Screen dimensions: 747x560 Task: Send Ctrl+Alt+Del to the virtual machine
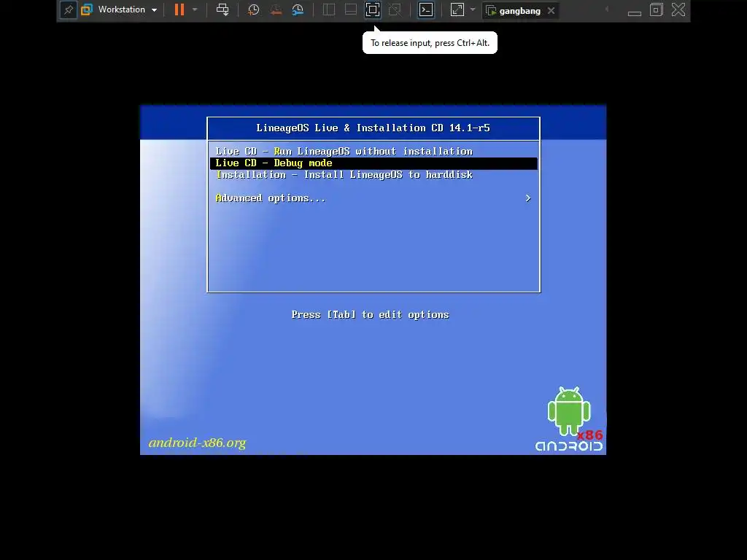click(222, 9)
